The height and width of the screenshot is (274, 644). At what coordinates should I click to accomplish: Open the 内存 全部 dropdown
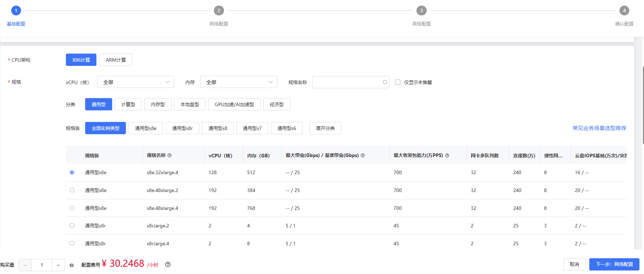click(238, 82)
